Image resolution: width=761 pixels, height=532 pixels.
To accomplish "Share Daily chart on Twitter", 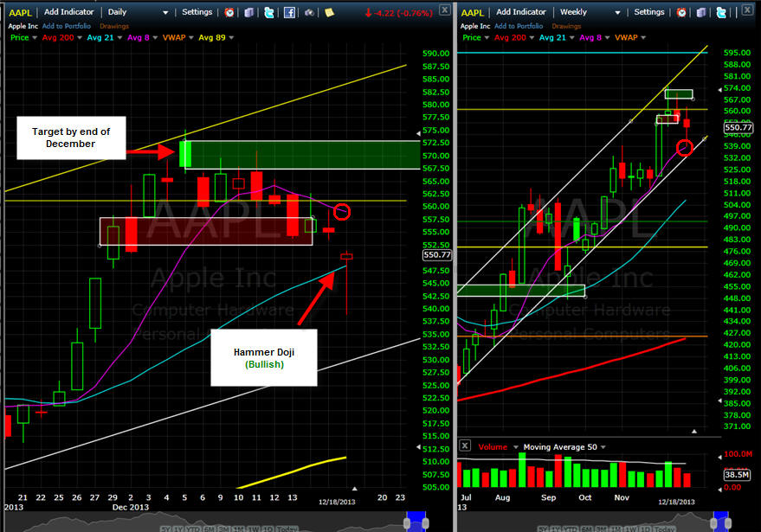I will [x=269, y=13].
